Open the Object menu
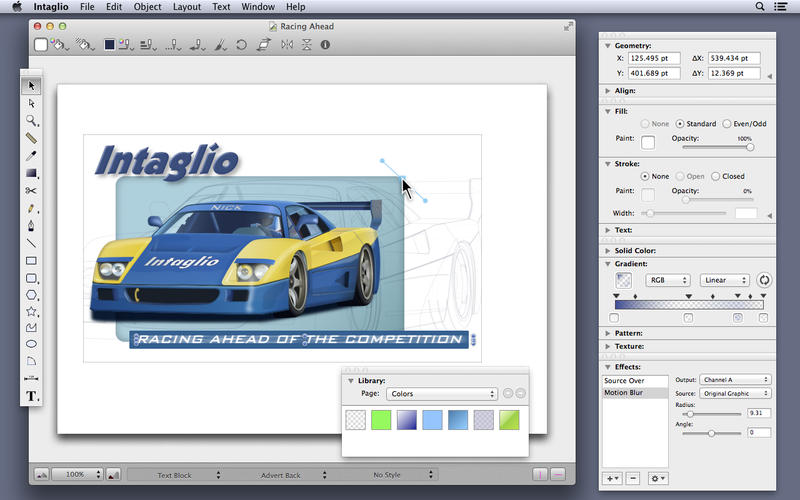The image size is (800, 500). 147,7
